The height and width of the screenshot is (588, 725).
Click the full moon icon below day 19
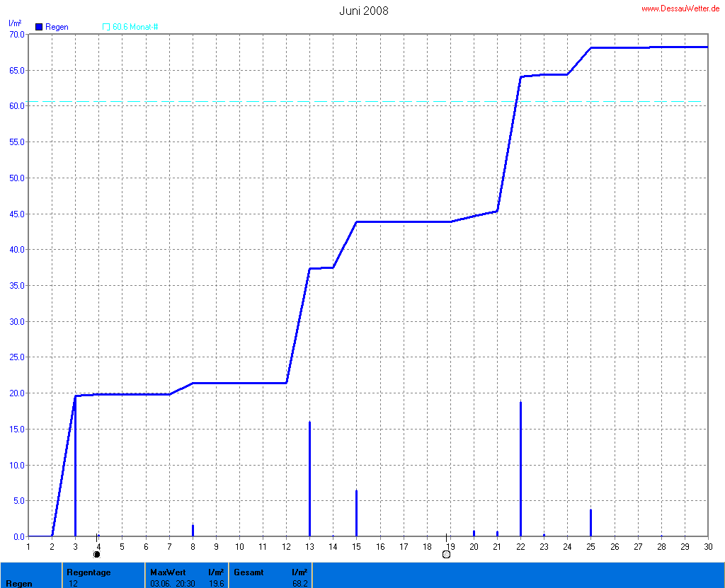[446, 554]
